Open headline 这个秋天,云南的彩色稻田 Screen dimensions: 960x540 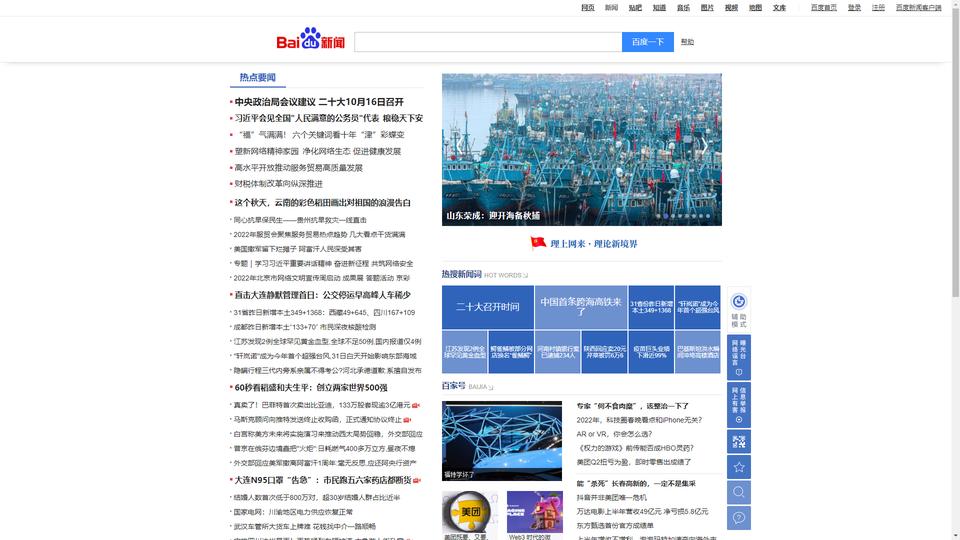tap(323, 203)
